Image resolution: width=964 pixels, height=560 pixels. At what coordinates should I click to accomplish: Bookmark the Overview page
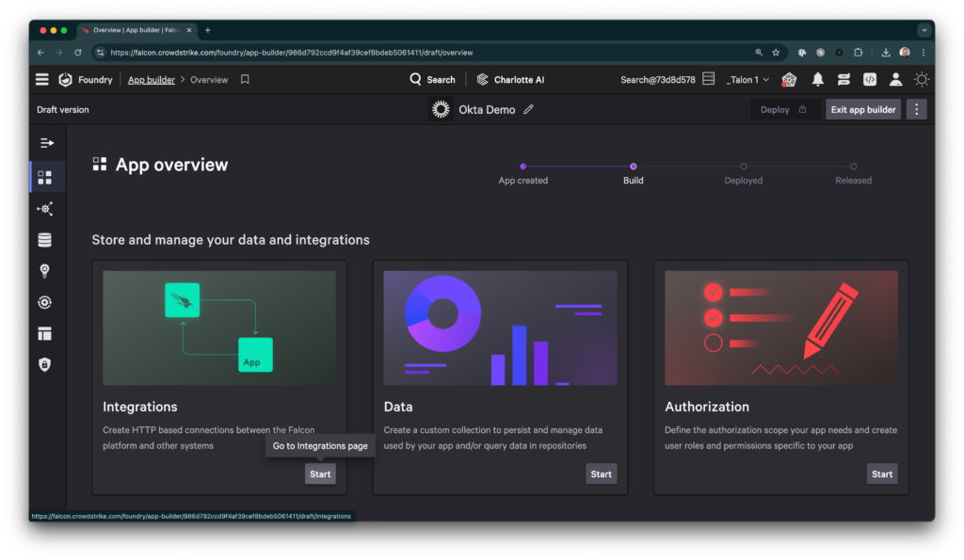[x=245, y=79]
